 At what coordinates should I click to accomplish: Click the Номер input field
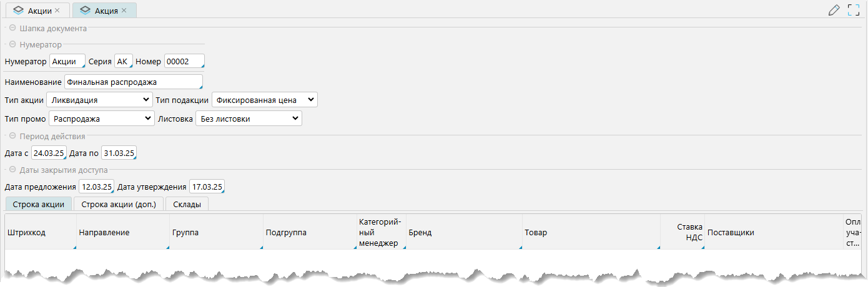184,62
